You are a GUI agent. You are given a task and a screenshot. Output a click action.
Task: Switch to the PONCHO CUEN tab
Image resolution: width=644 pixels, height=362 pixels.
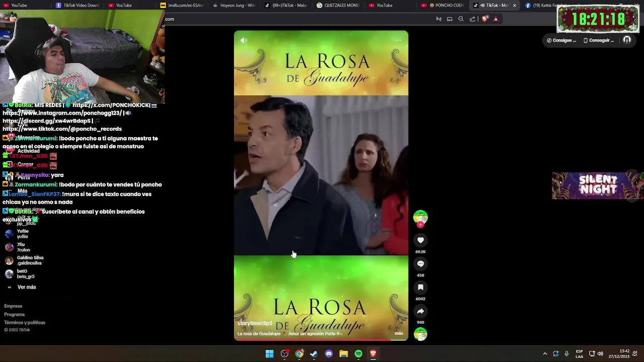point(443,6)
